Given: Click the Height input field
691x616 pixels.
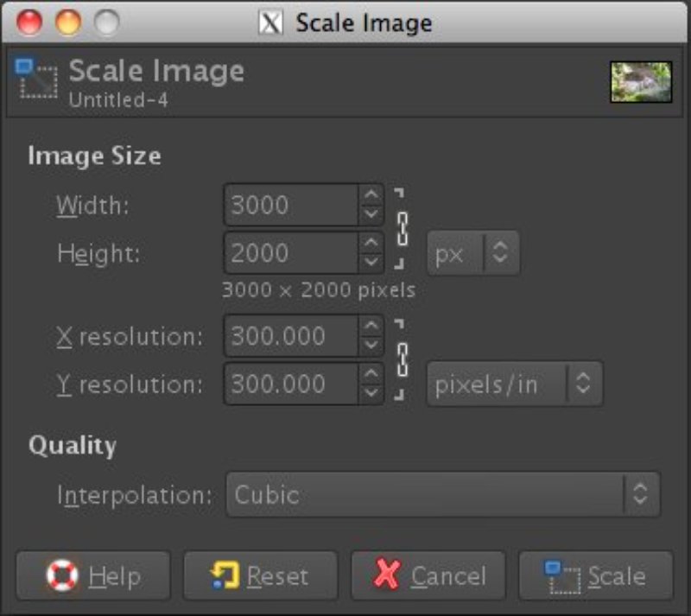Looking at the screenshot, I should pyautogui.click(x=290, y=253).
